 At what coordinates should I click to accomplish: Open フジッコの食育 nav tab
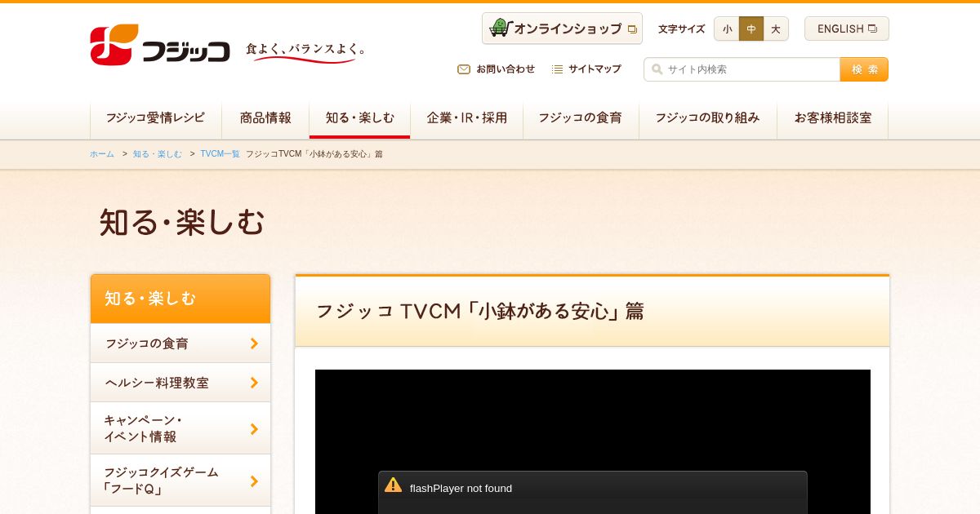(581, 119)
